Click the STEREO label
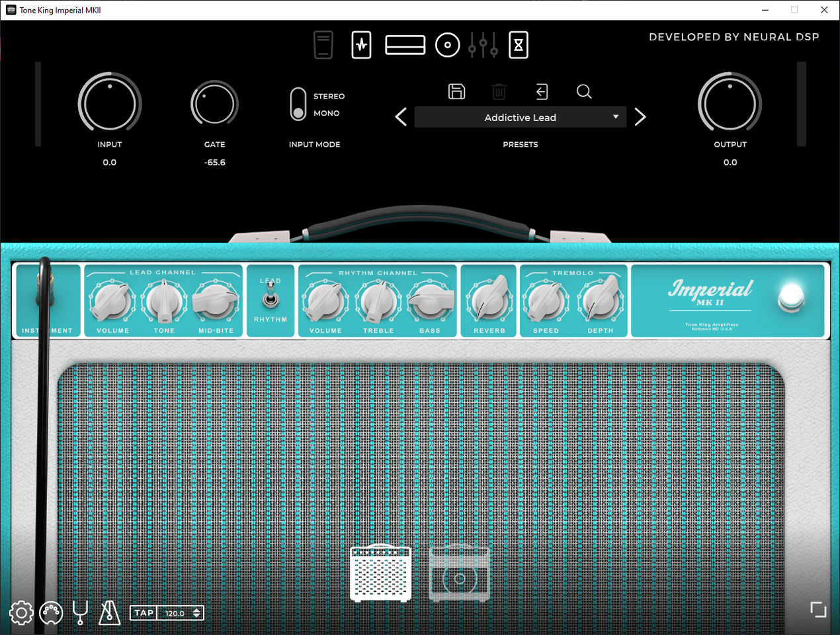Viewport: 840px width, 635px height. coord(329,97)
